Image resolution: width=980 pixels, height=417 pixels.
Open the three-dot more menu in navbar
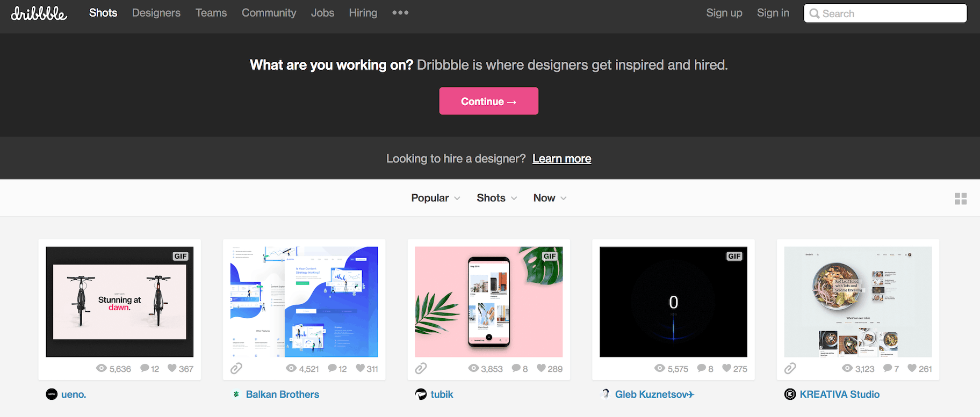[400, 12]
